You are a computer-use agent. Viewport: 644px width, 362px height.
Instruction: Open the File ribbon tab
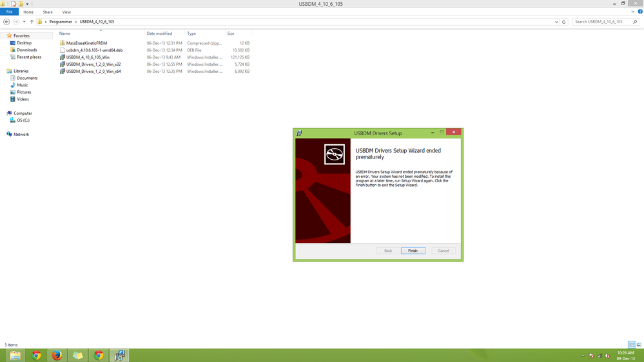click(x=9, y=12)
